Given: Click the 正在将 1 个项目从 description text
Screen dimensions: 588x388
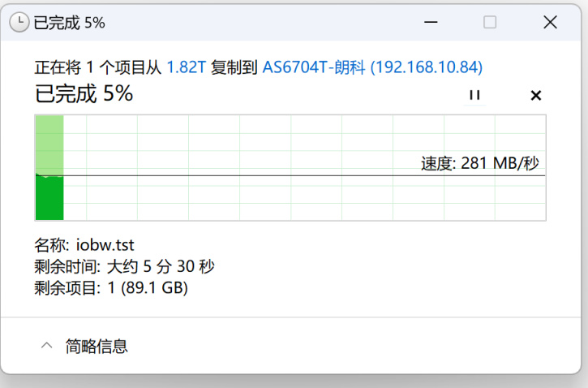Looking at the screenshot, I should click(98, 67).
